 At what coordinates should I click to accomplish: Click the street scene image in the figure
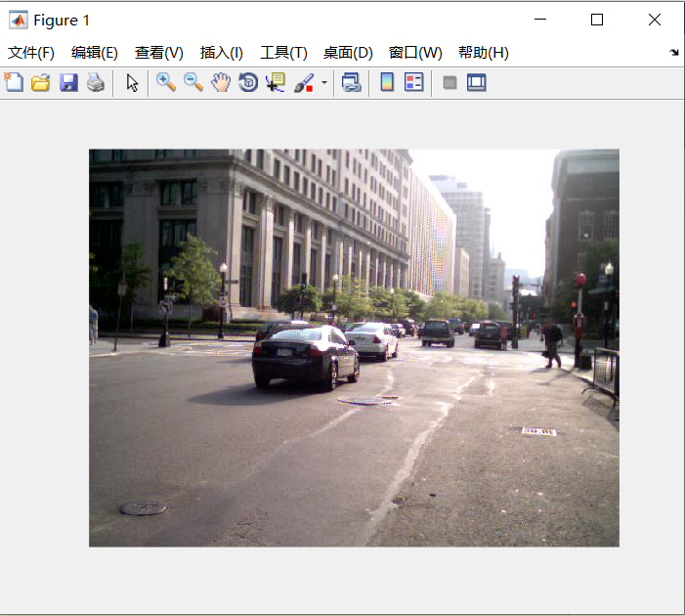click(354, 348)
